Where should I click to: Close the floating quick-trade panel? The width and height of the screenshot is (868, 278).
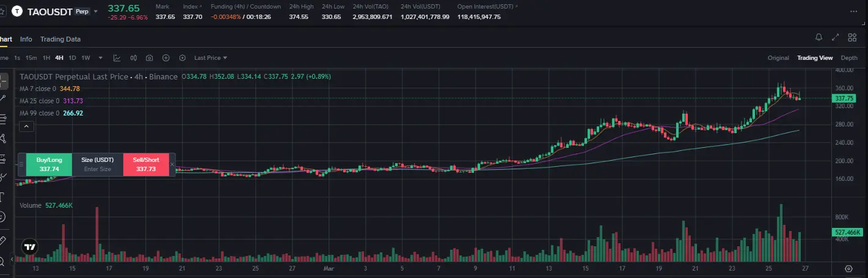point(172,164)
